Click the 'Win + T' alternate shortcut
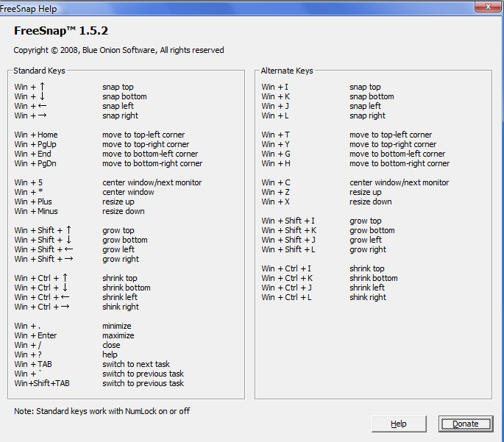Viewport: 504px width, 442px height. click(275, 135)
